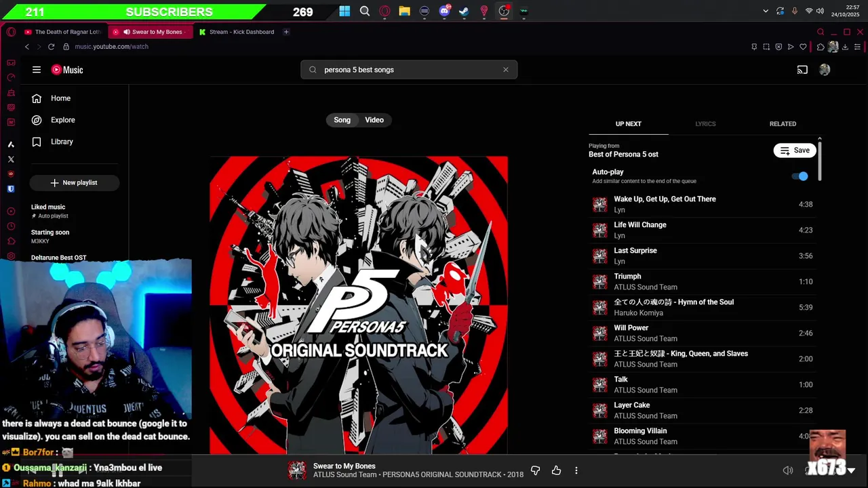This screenshot has width=868, height=488.
Task: Open the browser snapshot icon in the address bar
Action: point(766,47)
